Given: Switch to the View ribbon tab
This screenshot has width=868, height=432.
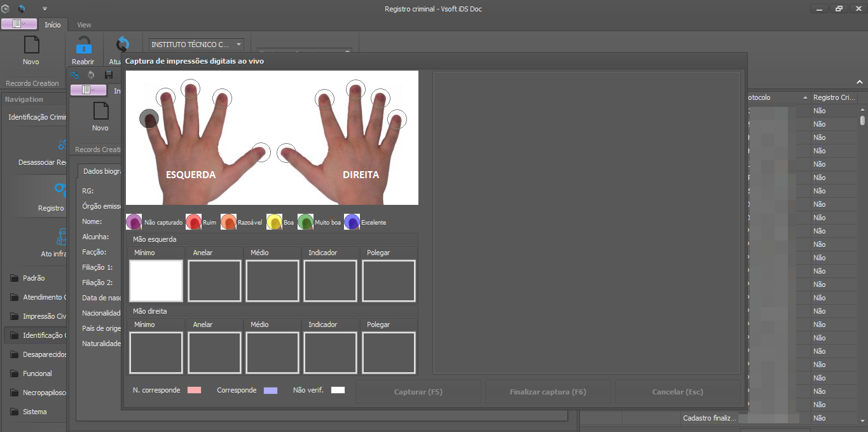Looking at the screenshot, I should pos(84,25).
